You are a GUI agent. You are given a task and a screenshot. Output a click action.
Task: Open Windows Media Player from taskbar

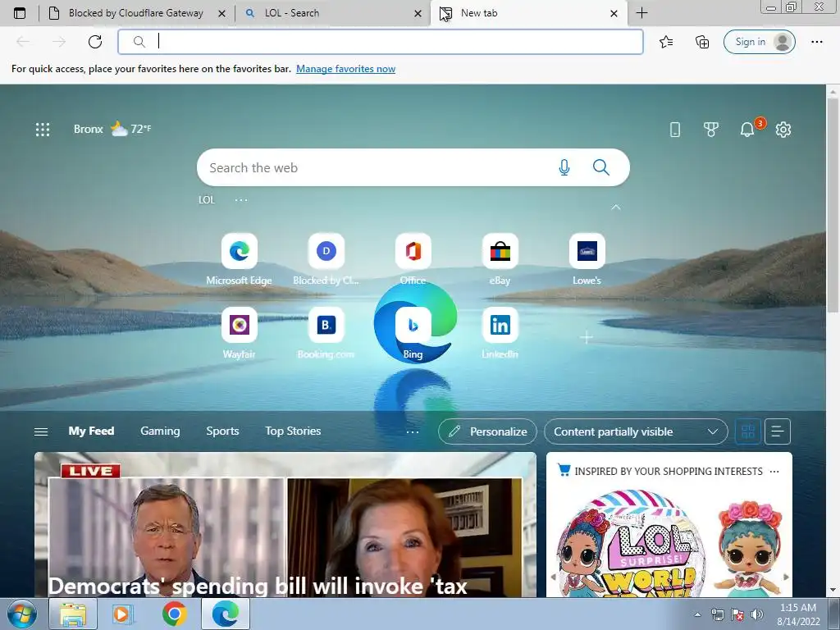pyautogui.click(x=123, y=614)
